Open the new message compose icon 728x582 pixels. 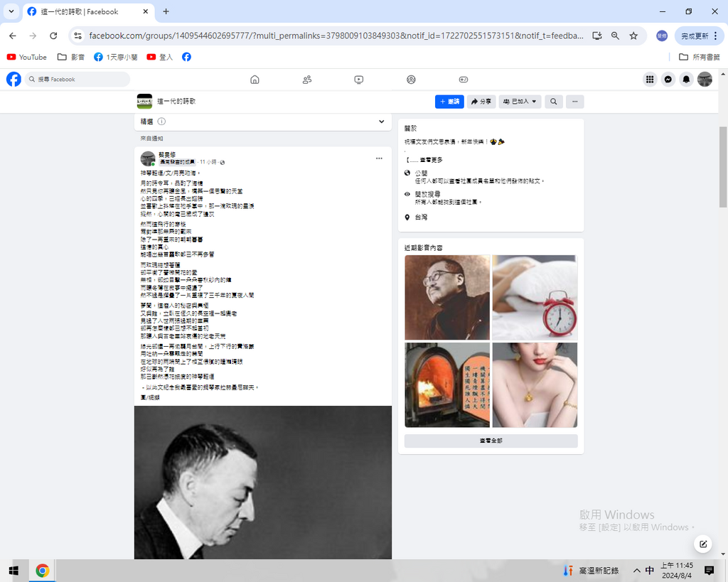[x=702, y=544]
